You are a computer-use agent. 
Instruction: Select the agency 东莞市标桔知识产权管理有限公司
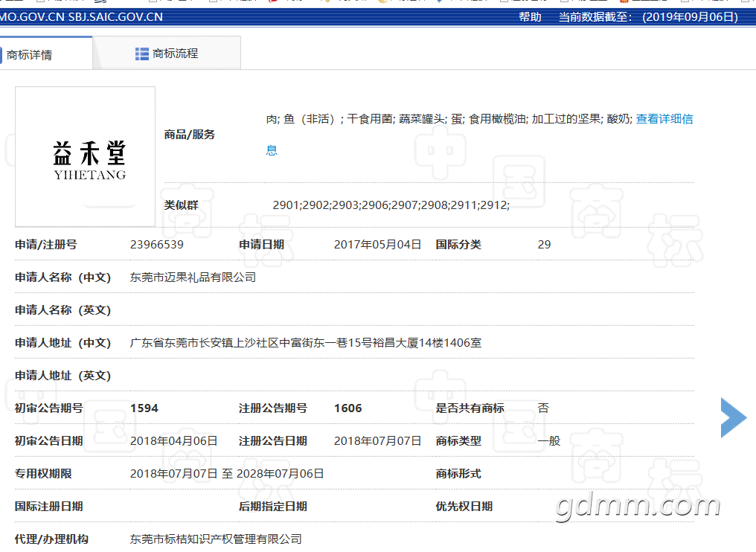216,539
